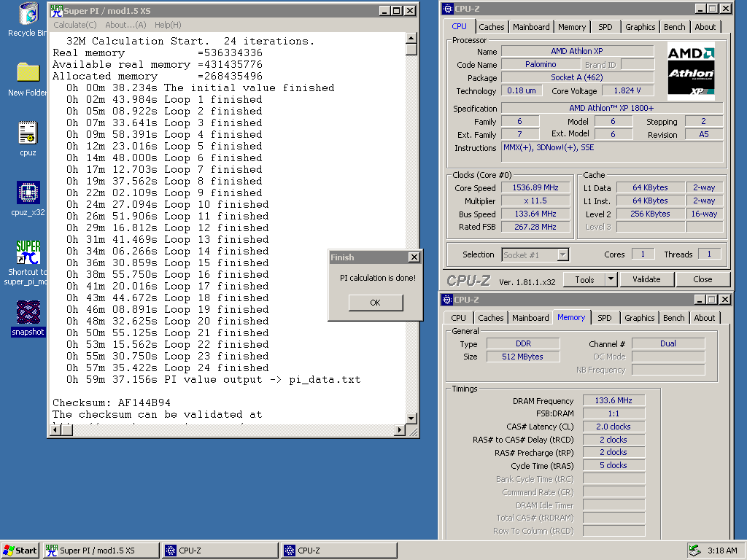This screenshot has width=747, height=560.
Task: Click the AMD Athlon XP logo
Action: tap(691, 71)
